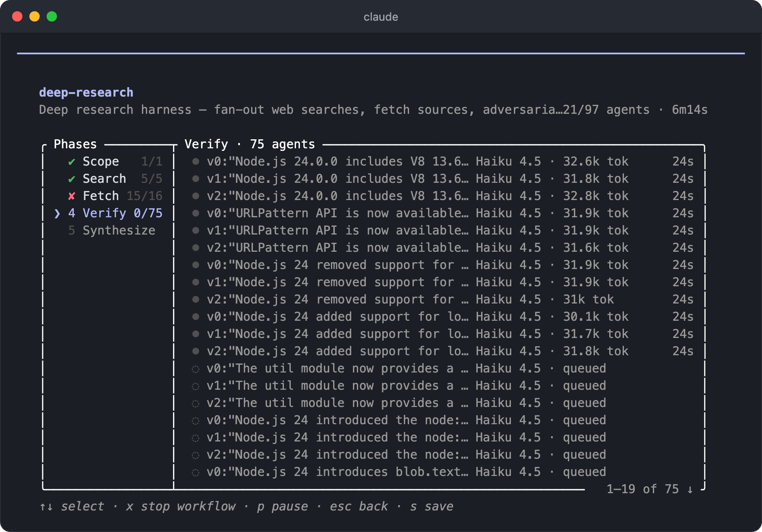Open queued agent v0 introduced the node:

(x=443, y=420)
